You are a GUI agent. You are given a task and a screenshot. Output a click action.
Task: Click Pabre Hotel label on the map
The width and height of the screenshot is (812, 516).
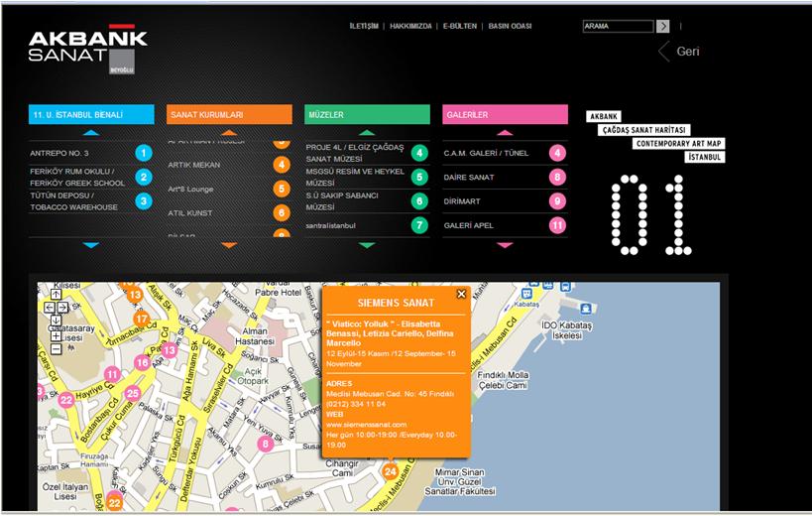pyautogui.click(x=278, y=292)
